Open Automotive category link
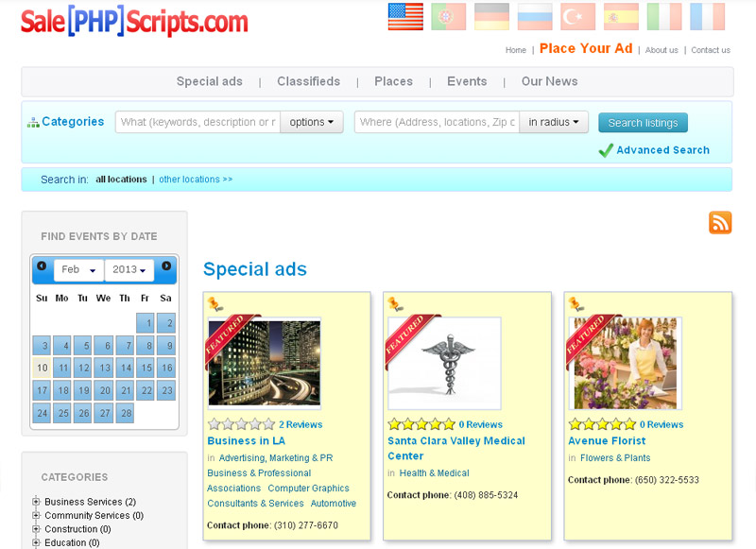This screenshot has width=756, height=549. [x=334, y=504]
